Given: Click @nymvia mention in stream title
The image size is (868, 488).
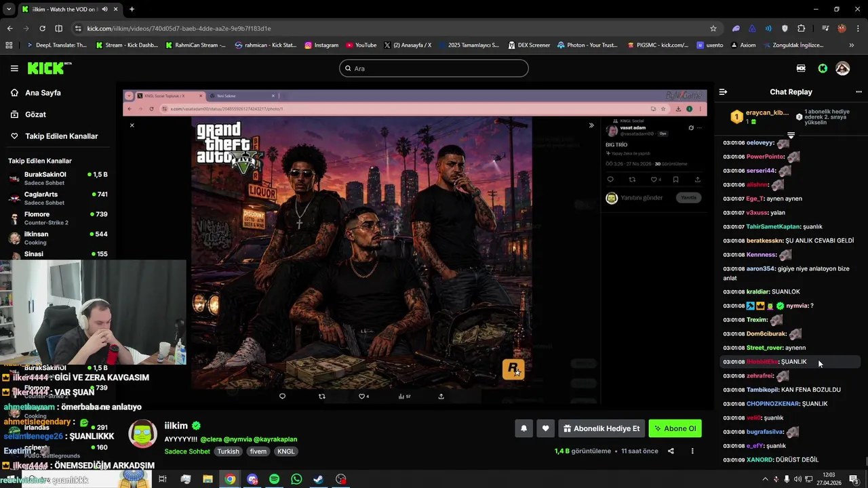Looking at the screenshot, I should click(237, 439).
